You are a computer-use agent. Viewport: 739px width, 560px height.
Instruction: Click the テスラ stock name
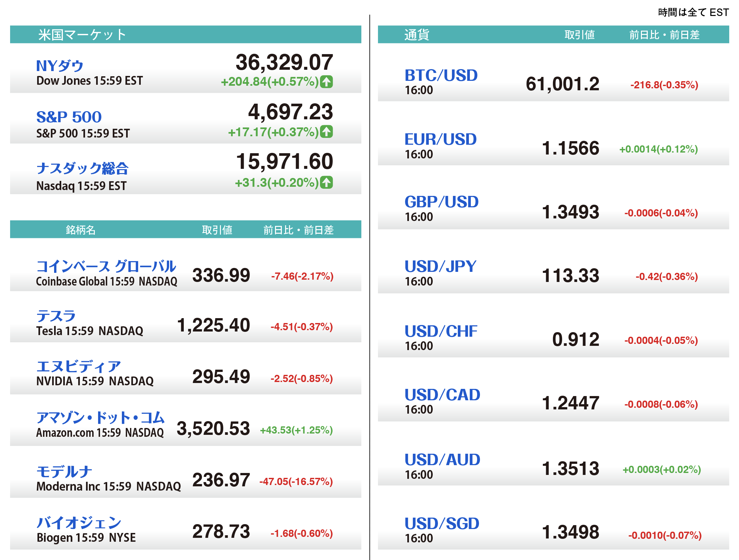pos(56,316)
